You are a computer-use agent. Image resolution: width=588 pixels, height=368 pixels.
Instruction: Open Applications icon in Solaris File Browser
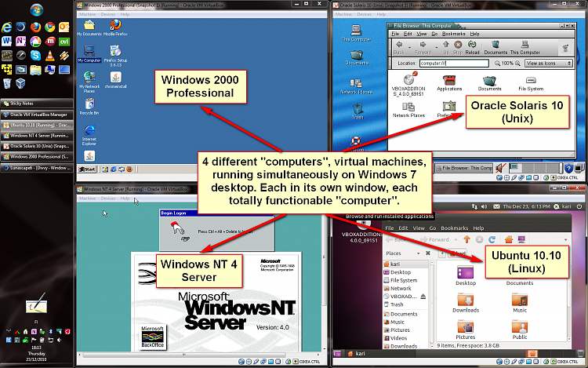pyautogui.click(x=449, y=83)
